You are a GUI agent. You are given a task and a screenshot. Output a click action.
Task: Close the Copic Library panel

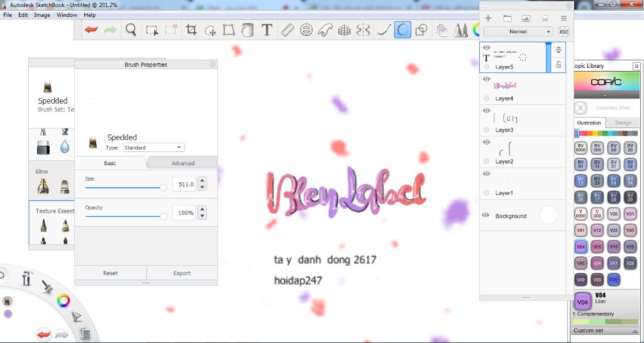point(636,66)
